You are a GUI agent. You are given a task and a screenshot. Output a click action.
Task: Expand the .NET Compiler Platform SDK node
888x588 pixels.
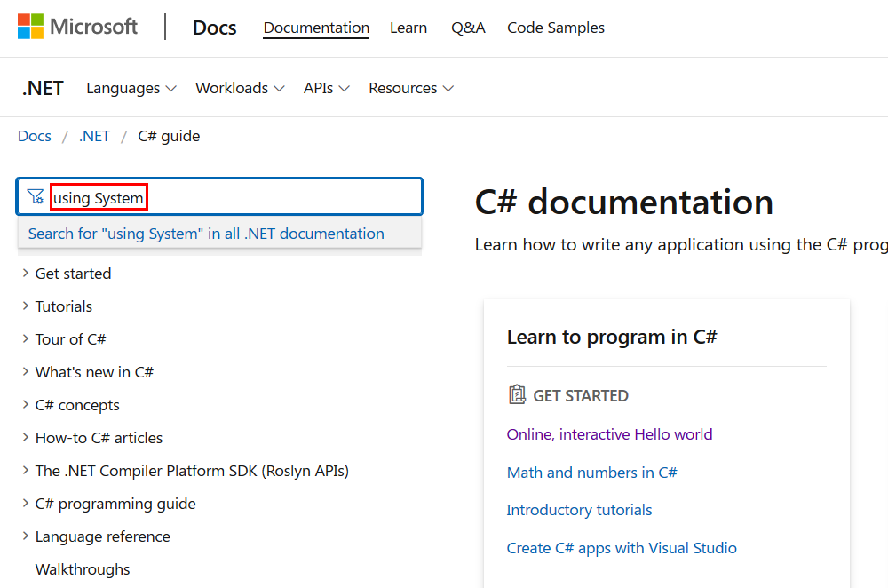[x=186, y=471]
